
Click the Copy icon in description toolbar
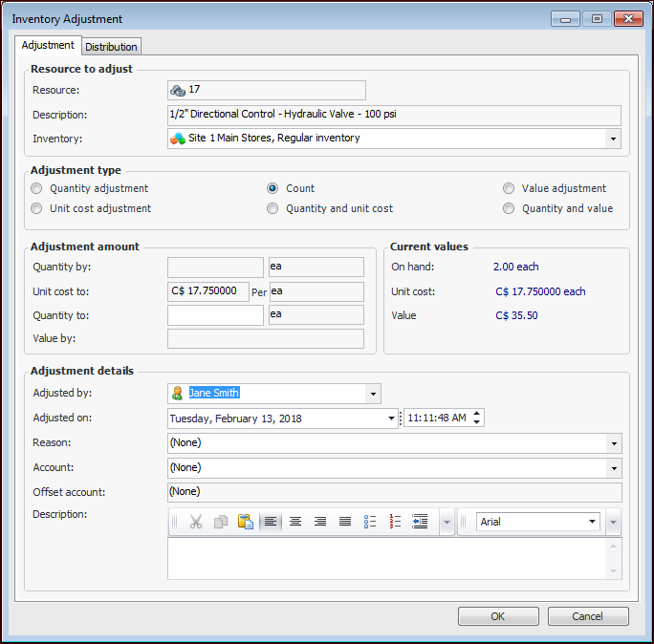click(x=221, y=522)
